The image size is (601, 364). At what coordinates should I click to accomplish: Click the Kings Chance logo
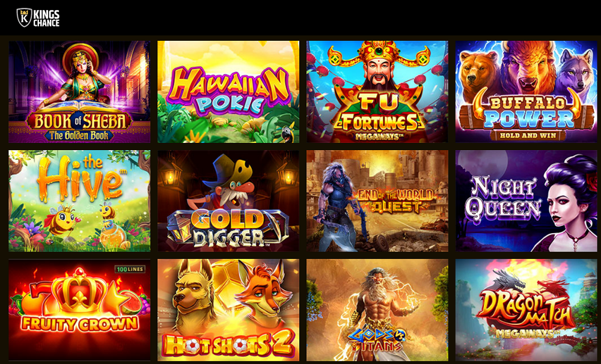pyautogui.click(x=38, y=17)
